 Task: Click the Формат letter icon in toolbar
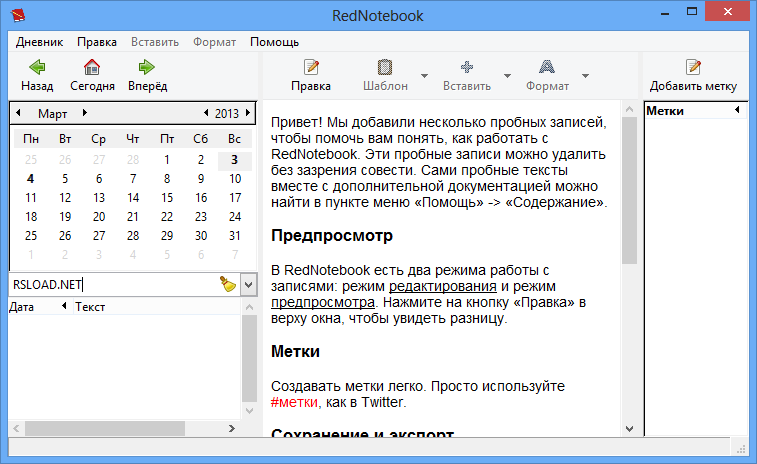pos(547,67)
